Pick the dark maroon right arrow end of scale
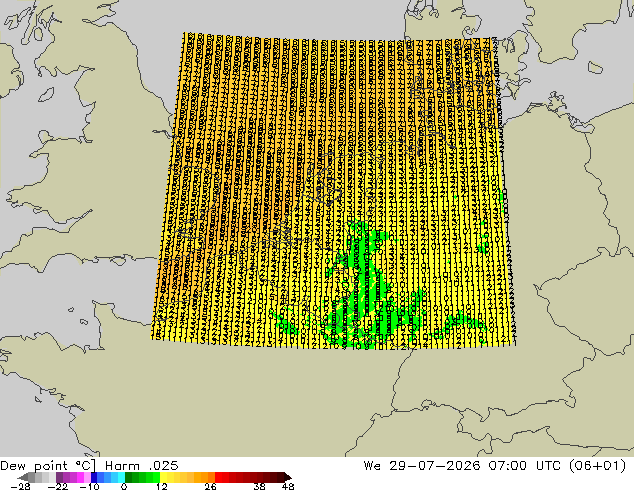This screenshot has height=490, width=634. click(x=287, y=477)
